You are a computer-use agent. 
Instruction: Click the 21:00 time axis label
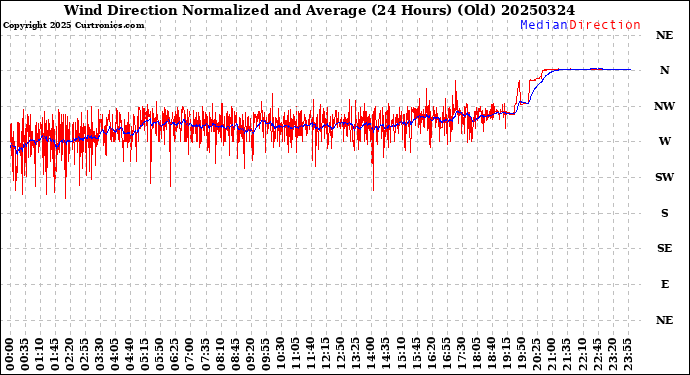coord(552,355)
